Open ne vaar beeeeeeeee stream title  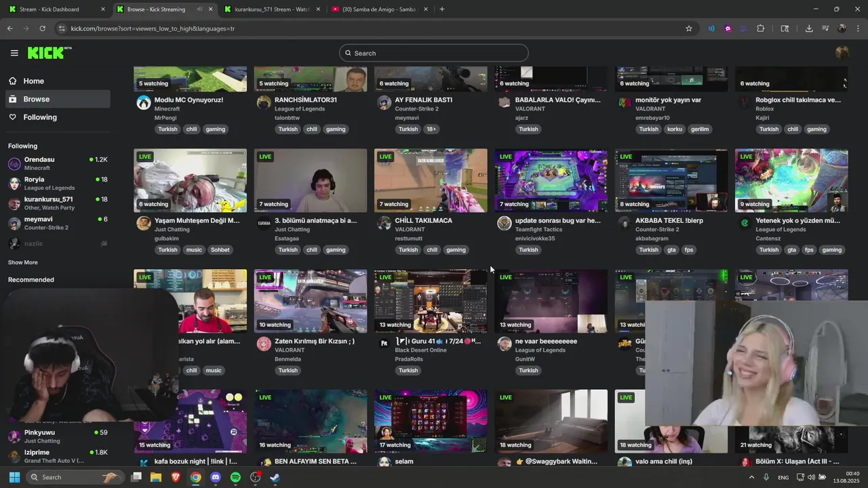(x=546, y=341)
